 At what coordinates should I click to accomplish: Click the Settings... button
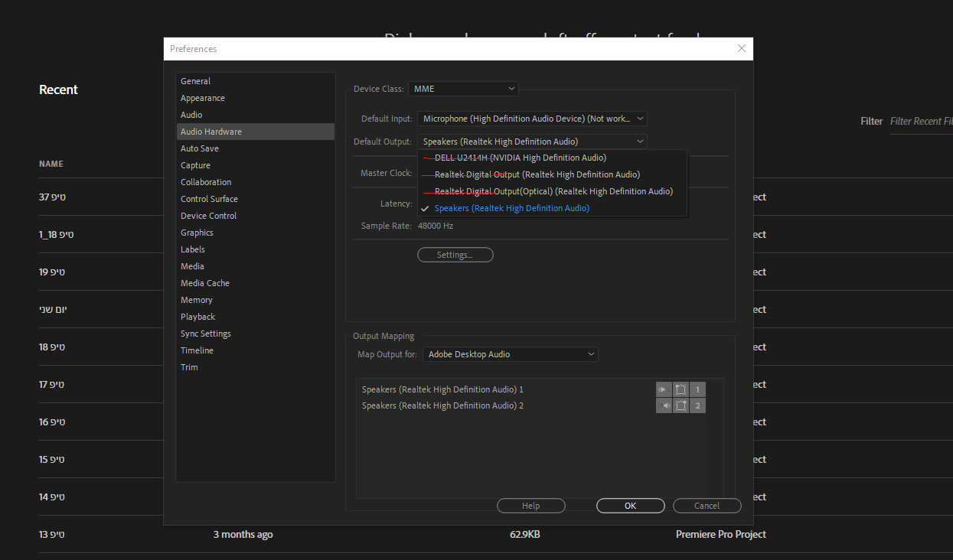click(455, 255)
